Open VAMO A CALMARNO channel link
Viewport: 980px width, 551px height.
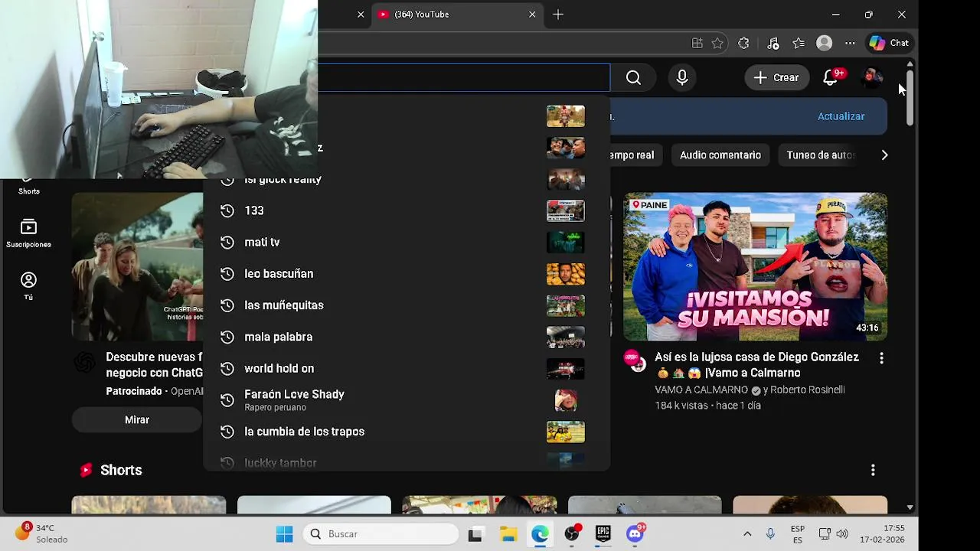701,390
